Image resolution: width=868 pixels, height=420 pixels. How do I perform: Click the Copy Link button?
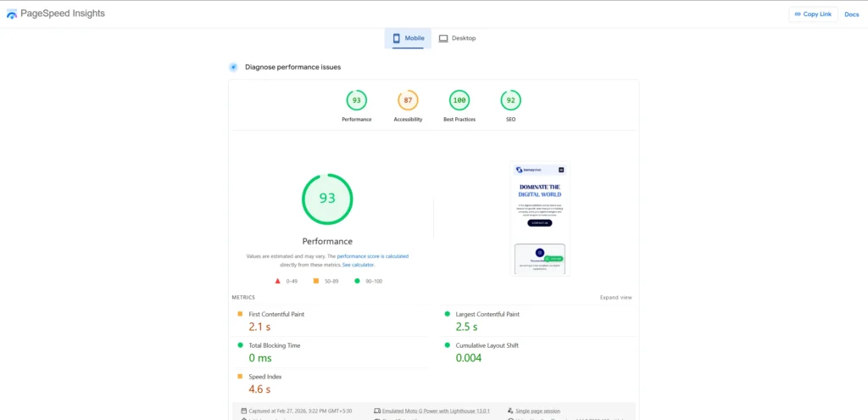[813, 14]
